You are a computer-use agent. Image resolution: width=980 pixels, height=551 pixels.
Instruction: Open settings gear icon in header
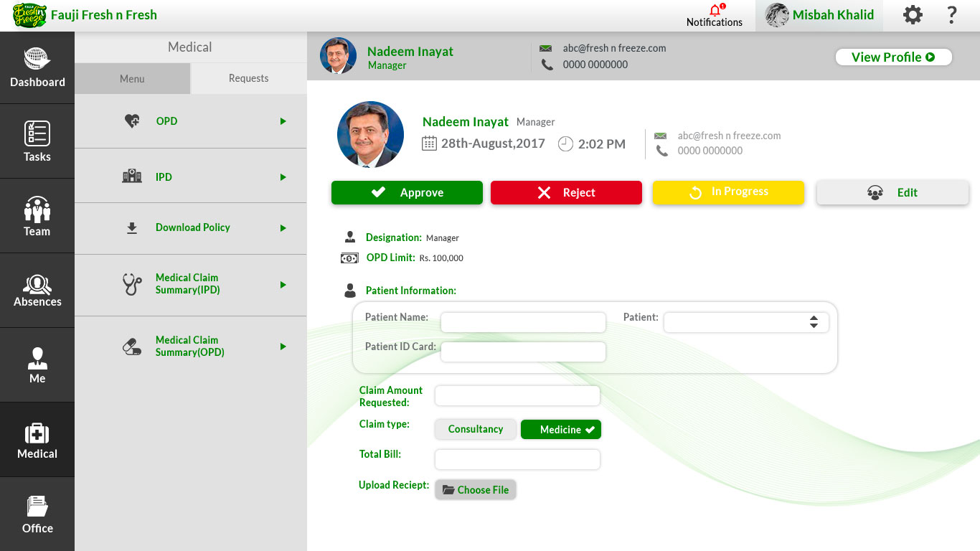coord(913,15)
